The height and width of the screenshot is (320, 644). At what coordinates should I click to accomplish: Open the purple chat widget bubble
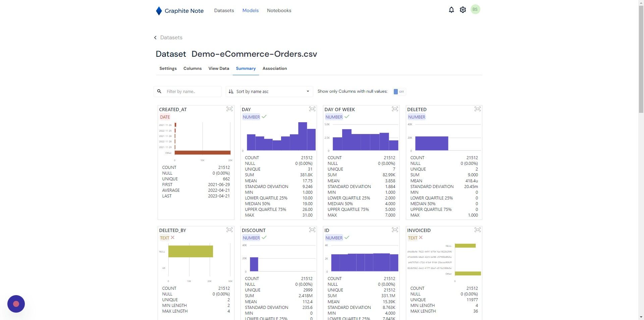(x=16, y=304)
